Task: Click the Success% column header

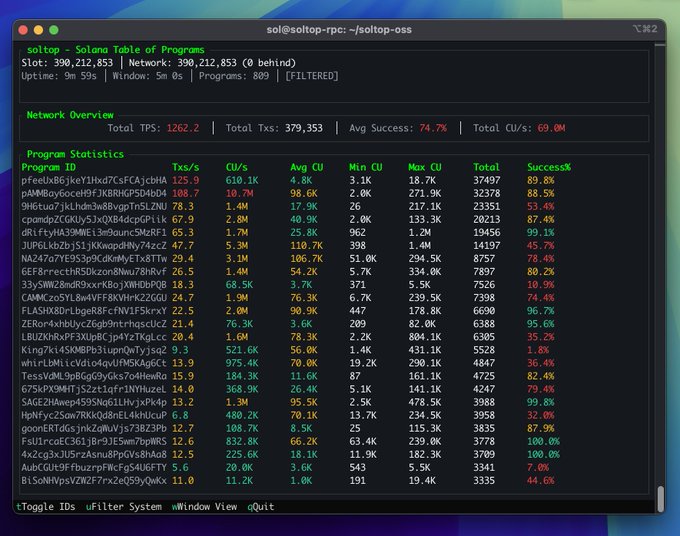Action: pos(549,167)
